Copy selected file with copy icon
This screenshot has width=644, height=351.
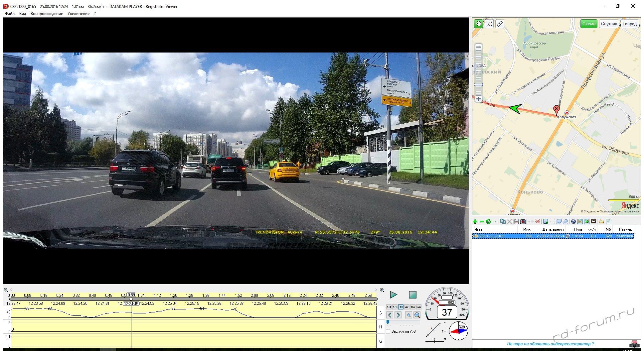pos(503,221)
